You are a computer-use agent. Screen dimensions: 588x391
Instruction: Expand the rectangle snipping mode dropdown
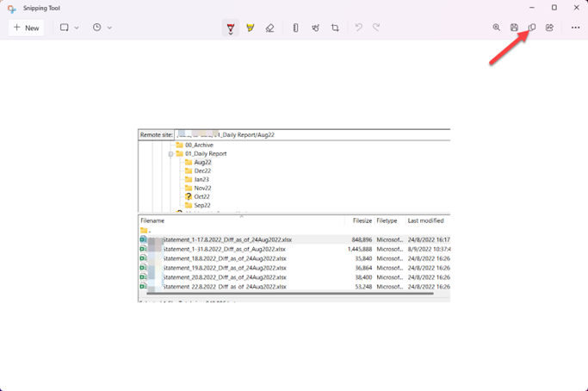(69, 28)
